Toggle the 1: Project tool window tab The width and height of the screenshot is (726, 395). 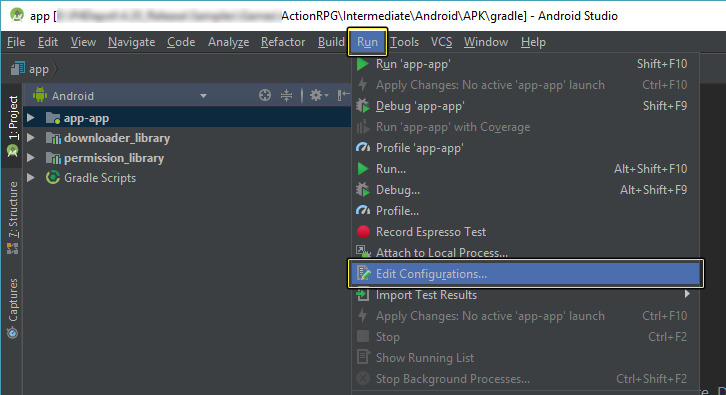(13, 126)
